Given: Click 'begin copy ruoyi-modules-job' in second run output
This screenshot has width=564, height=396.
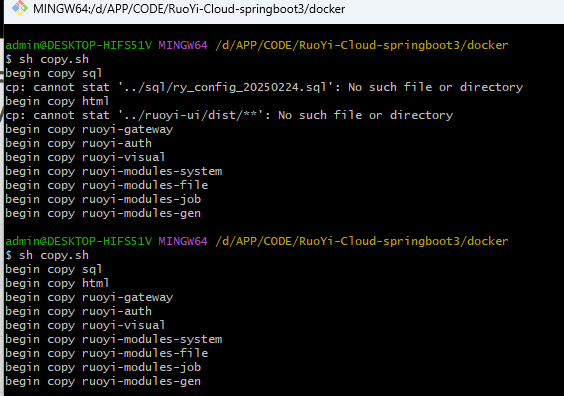Looking at the screenshot, I should point(103,368).
